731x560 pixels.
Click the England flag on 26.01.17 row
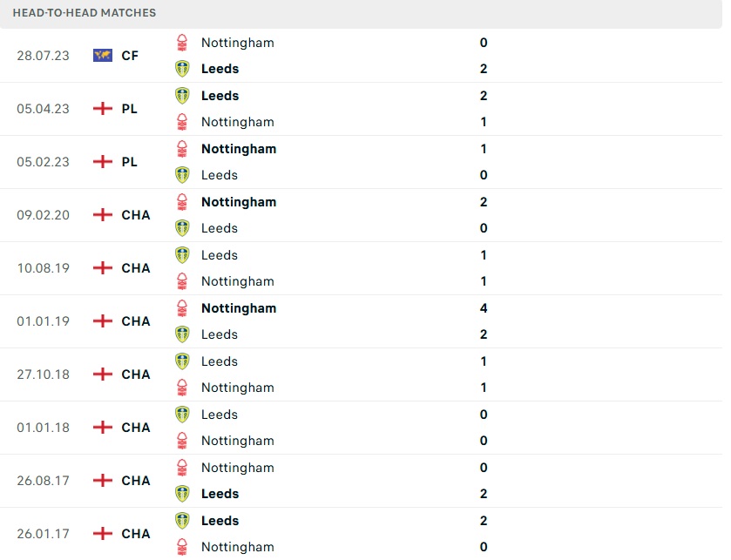tap(103, 534)
